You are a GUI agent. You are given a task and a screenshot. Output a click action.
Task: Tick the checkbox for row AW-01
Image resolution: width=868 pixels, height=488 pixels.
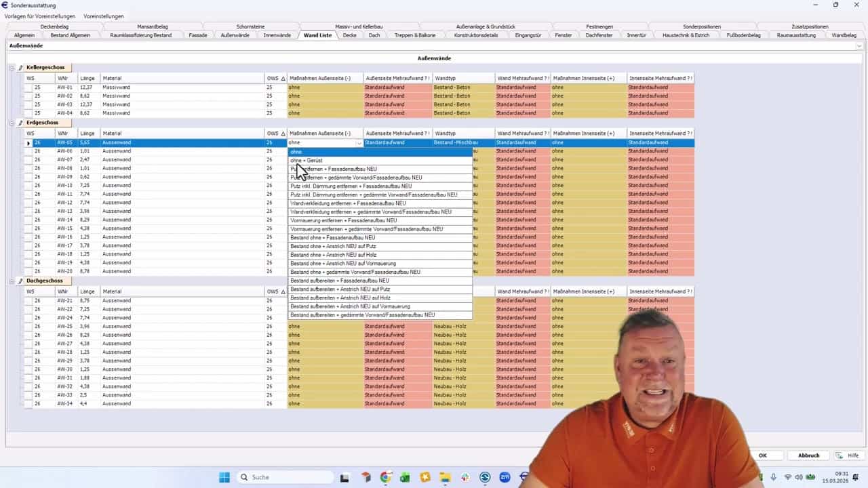pyautogui.click(x=28, y=87)
